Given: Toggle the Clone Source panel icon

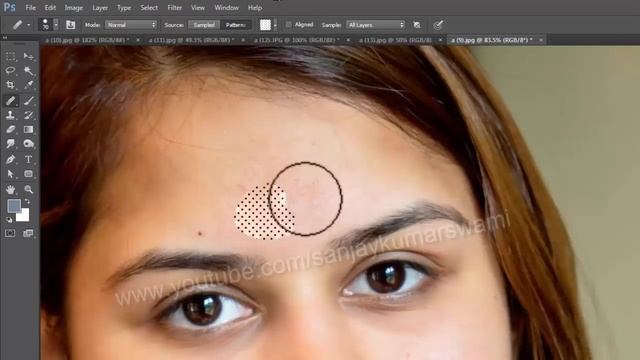Looking at the screenshot, I should [x=70, y=25].
